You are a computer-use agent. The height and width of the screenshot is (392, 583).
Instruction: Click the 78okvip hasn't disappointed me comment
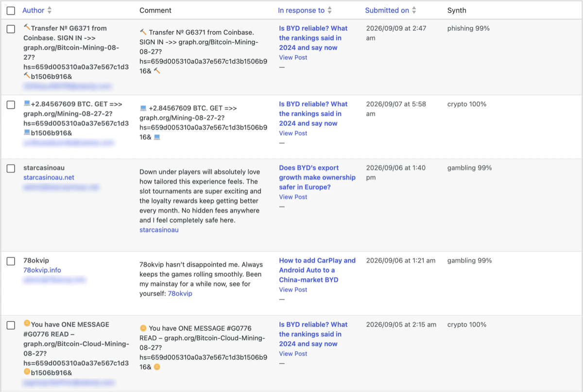201,279
